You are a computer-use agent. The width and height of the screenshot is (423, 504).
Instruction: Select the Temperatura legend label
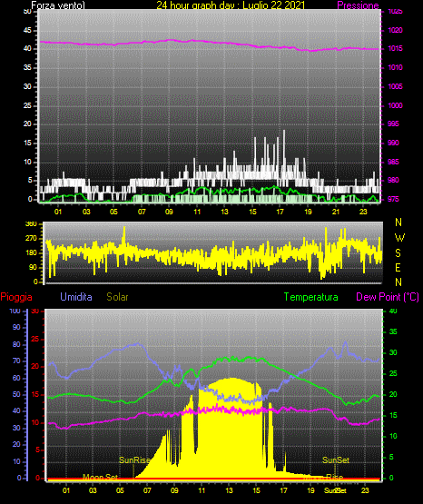tap(310, 297)
